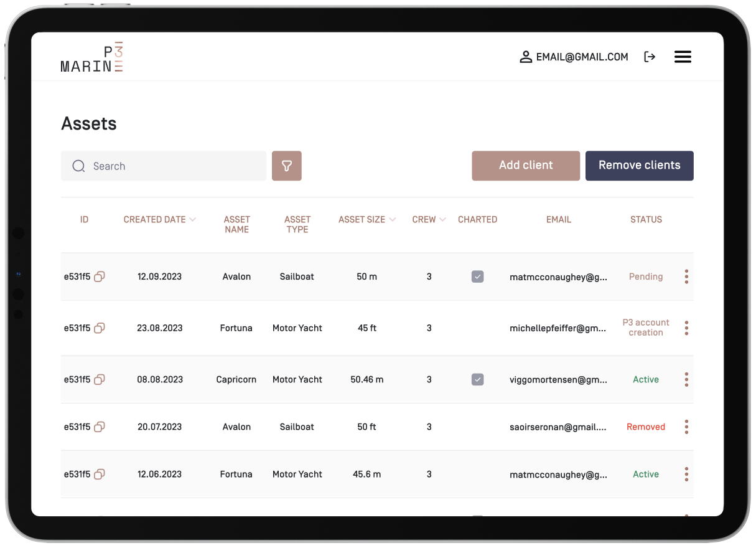The height and width of the screenshot is (548, 756).
Task: Click the michellepfeiffer email cell
Action: [558, 328]
